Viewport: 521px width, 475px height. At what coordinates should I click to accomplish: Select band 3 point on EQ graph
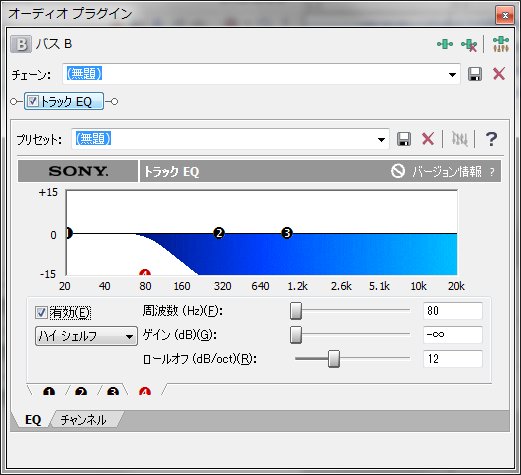tap(287, 233)
